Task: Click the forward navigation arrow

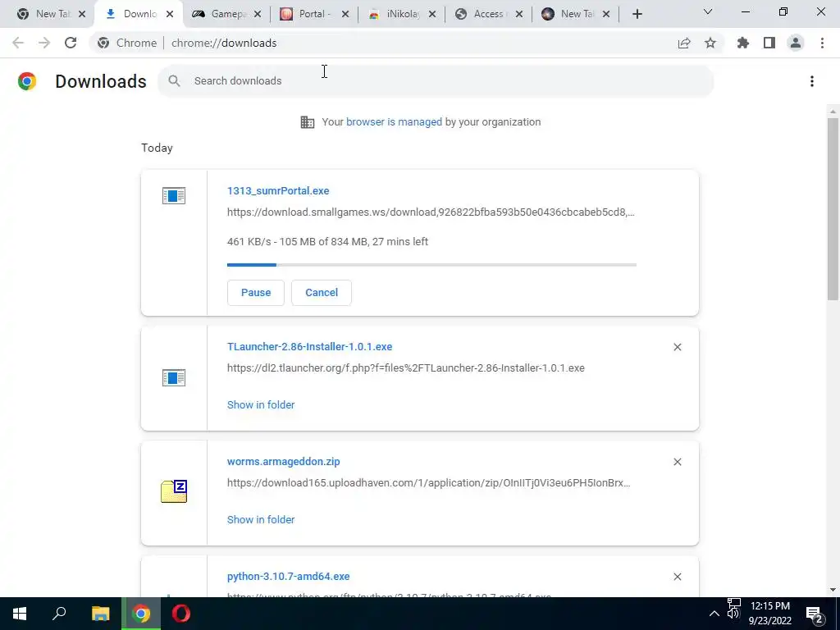Action: 44,43
